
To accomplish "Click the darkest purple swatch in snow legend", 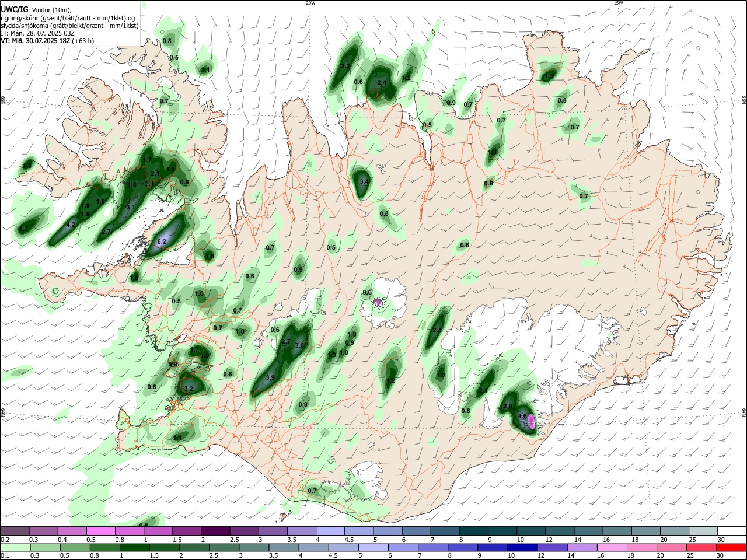I will 215,531.
